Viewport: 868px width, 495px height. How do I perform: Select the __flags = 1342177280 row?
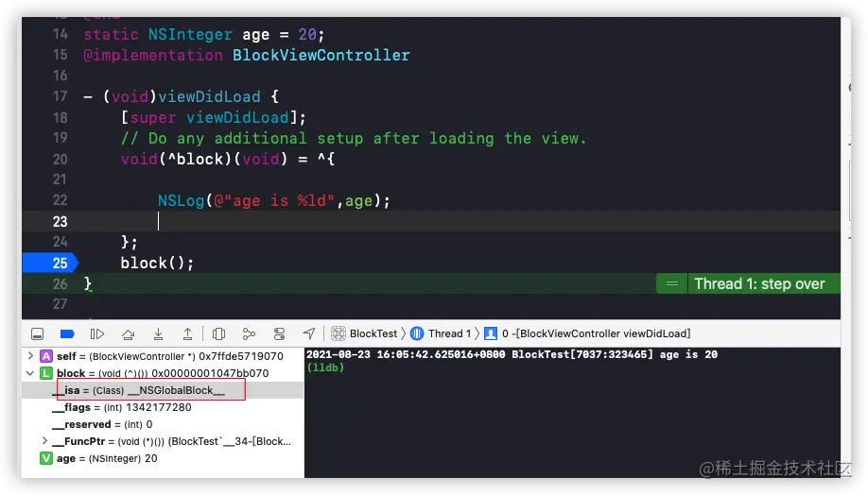[163, 407]
